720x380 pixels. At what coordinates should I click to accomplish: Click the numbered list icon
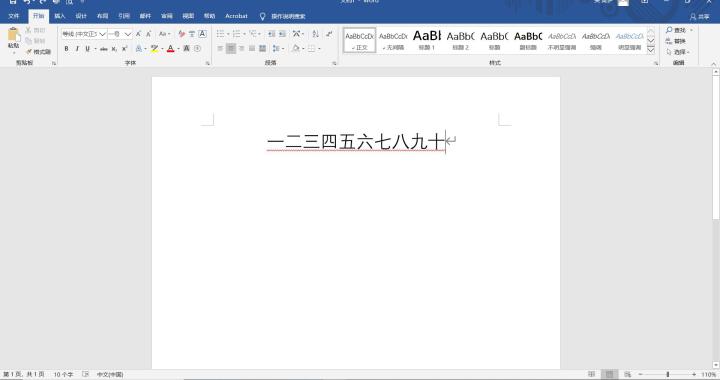click(236, 34)
